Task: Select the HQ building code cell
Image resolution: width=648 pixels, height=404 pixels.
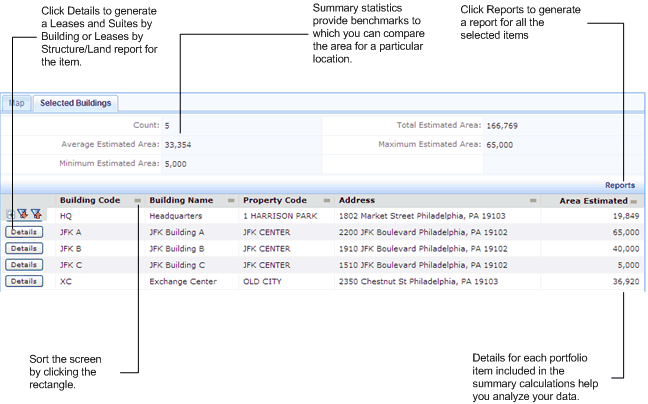Action: pos(66,216)
